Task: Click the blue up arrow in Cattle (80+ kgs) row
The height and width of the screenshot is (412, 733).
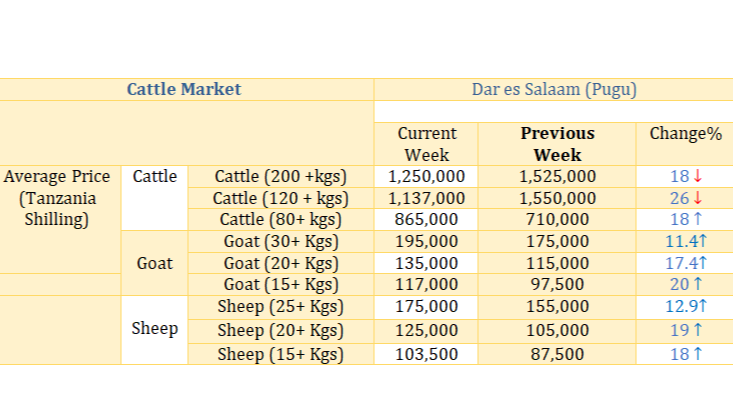Action: point(697,219)
